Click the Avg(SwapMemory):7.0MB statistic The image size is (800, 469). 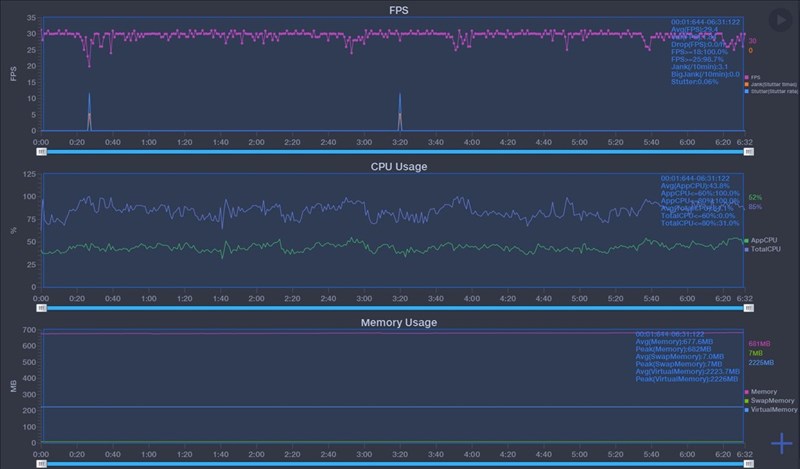(x=680, y=357)
